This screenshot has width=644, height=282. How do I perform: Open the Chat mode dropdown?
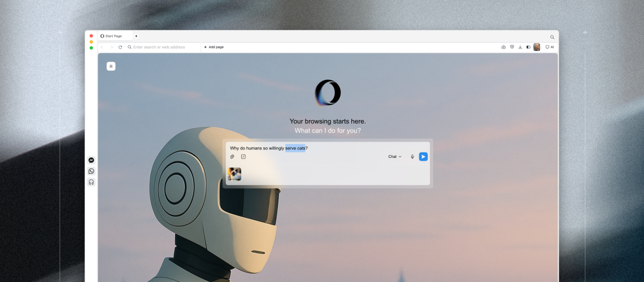tap(395, 157)
